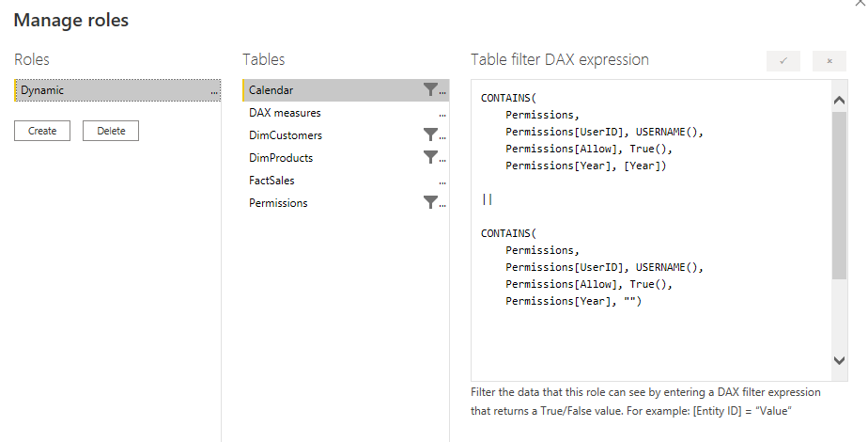Click the Permissions[Year], [Year]) line

point(585,166)
